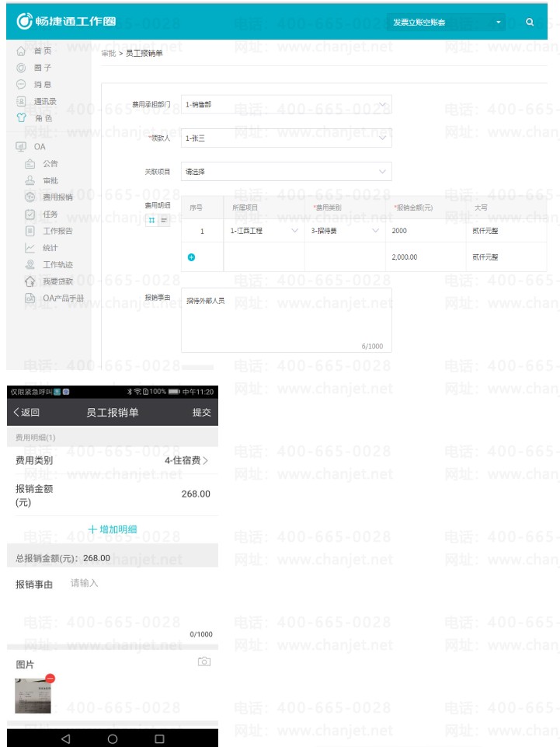This screenshot has width=560, height=747.
Task: Tap the uploaded receipt image thumbnail
Action: [x=33, y=696]
